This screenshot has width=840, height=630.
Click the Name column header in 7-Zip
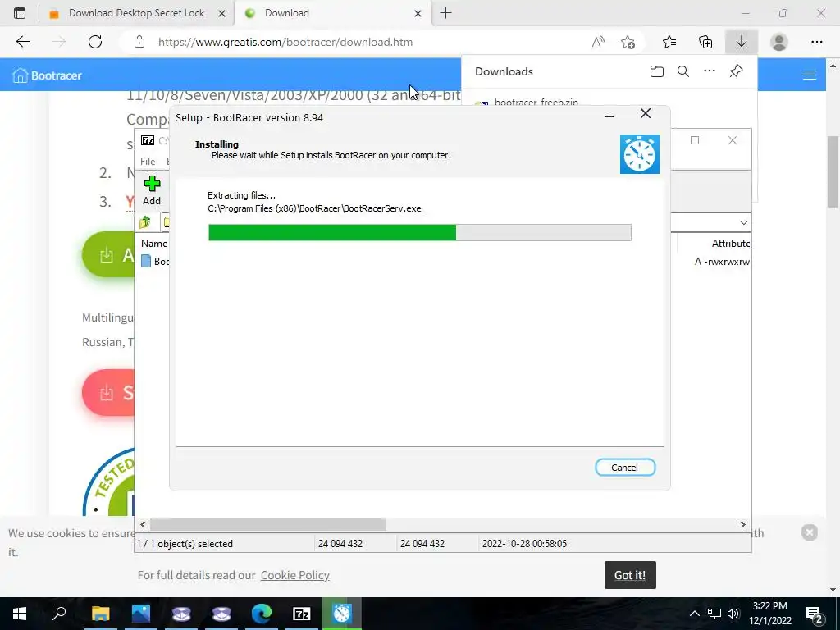(x=154, y=243)
